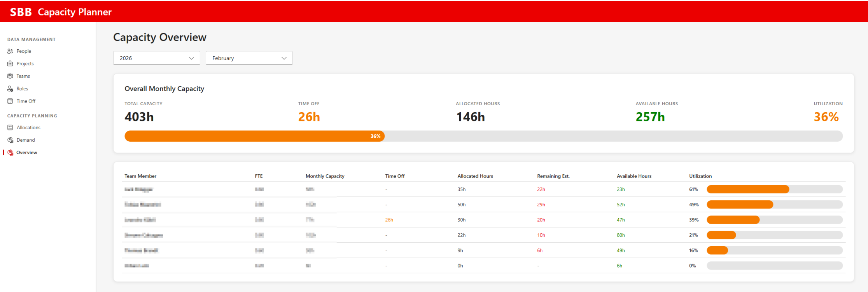Click the 403h total capacity value
The height and width of the screenshot is (292, 868).
[139, 117]
